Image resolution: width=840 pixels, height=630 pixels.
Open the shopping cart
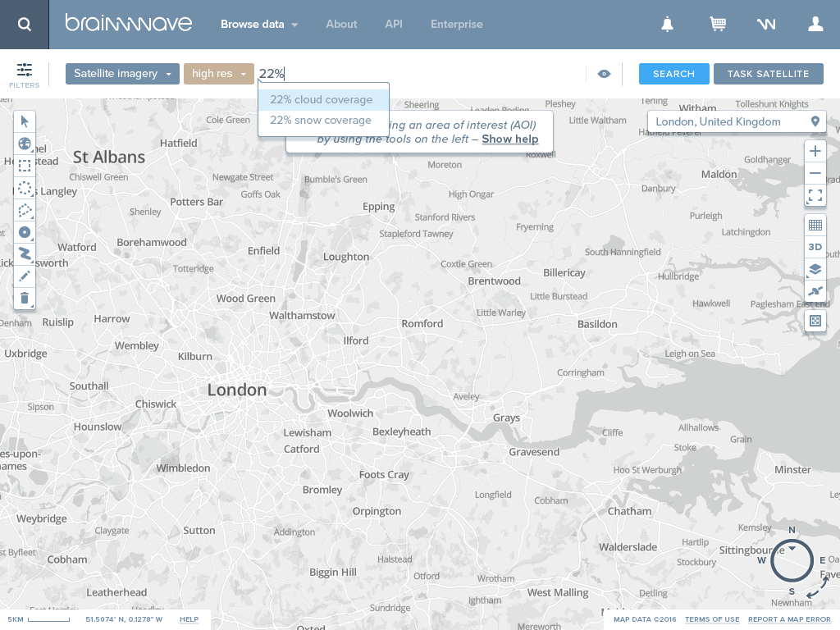pyautogui.click(x=717, y=24)
